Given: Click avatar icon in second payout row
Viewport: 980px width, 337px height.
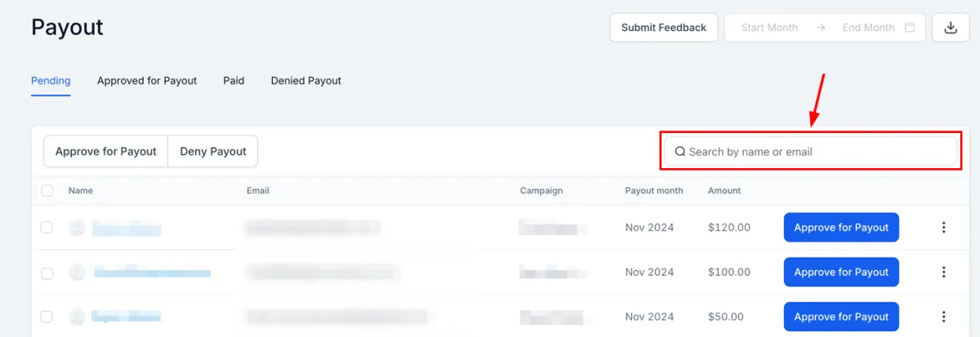Looking at the screenshot, I should [77, 272].
